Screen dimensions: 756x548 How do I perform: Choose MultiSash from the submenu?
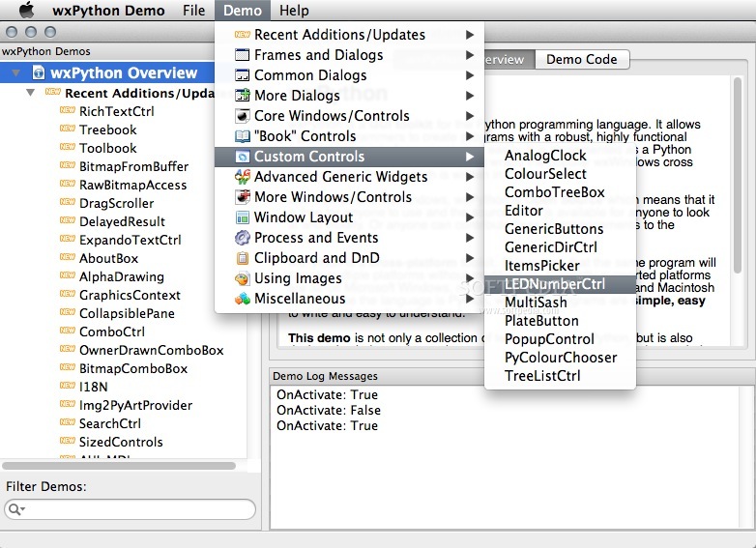tap(560, 303)
